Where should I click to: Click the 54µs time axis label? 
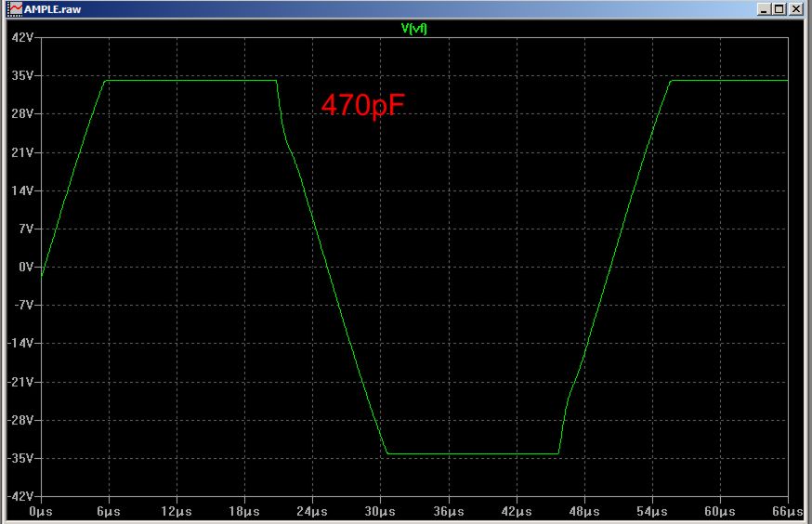click(x=652, y=512)
